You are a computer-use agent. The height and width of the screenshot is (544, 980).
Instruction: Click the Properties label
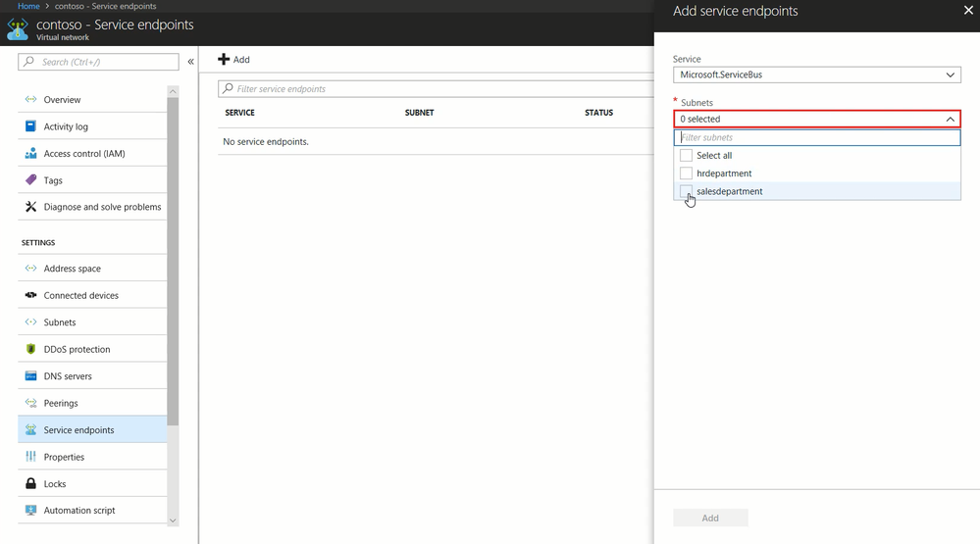click(x=64, y=457)
